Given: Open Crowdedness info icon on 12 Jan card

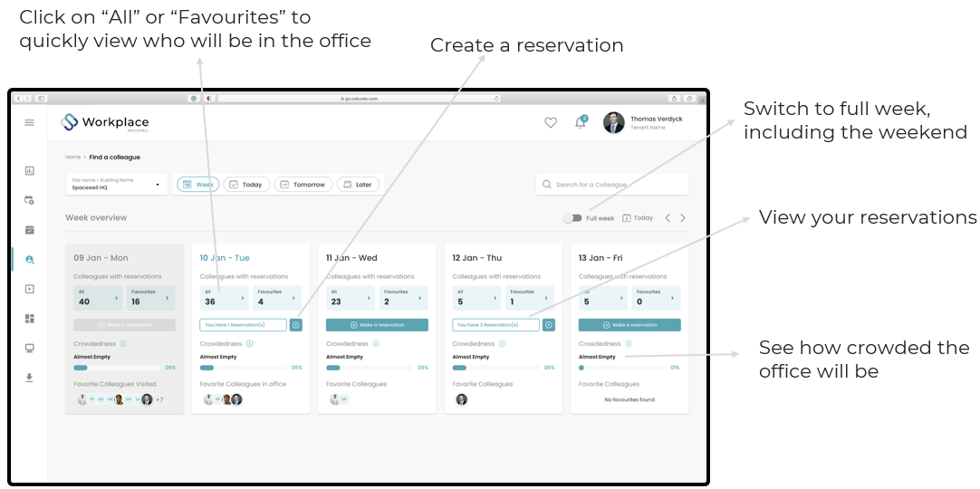Looking at the screenshot, I should 502,343.
